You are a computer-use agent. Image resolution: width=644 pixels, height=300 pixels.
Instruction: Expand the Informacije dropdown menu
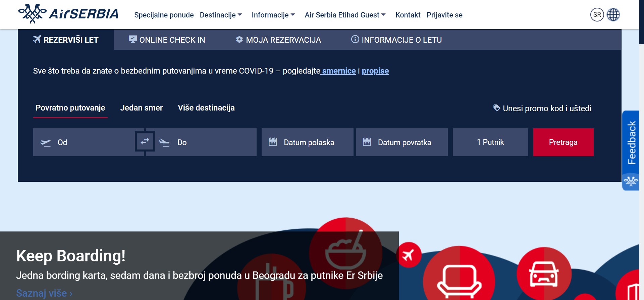(x=273, y=15)
